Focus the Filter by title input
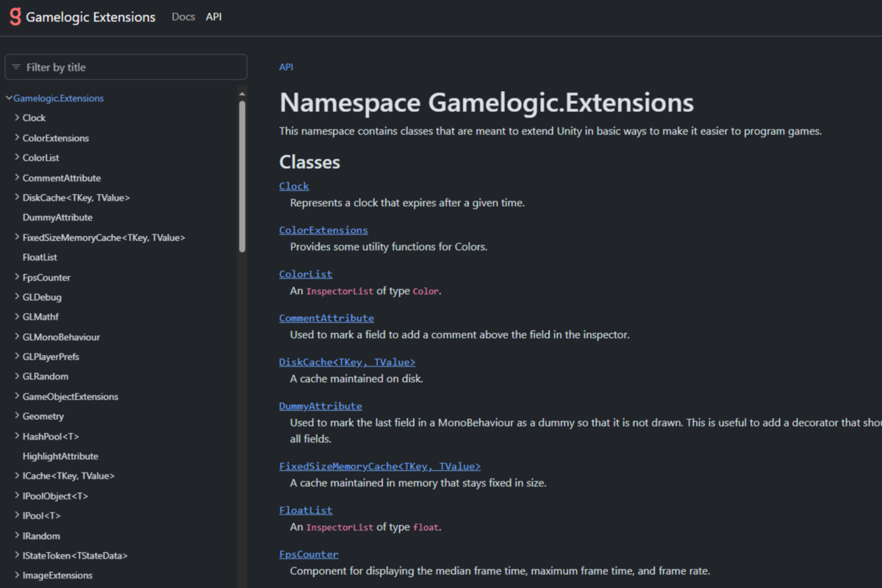 click(x=126, y=67)
